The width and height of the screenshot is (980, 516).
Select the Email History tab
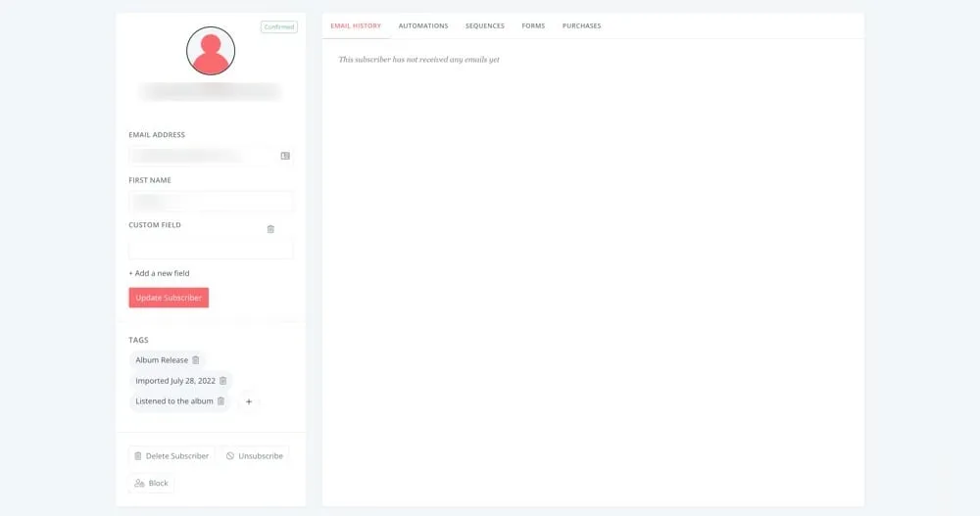[x=356, y=25]
